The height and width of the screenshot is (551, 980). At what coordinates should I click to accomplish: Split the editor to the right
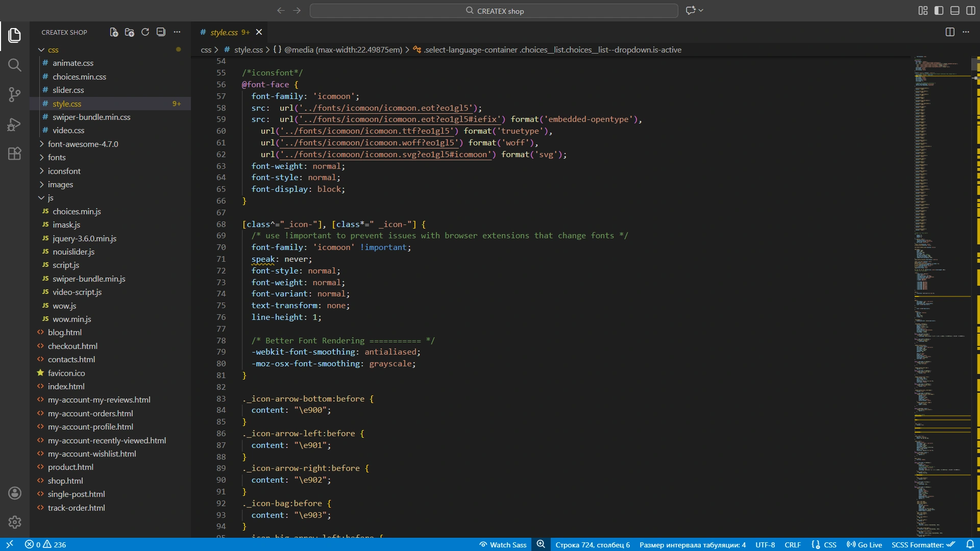[x=950, y=32]
